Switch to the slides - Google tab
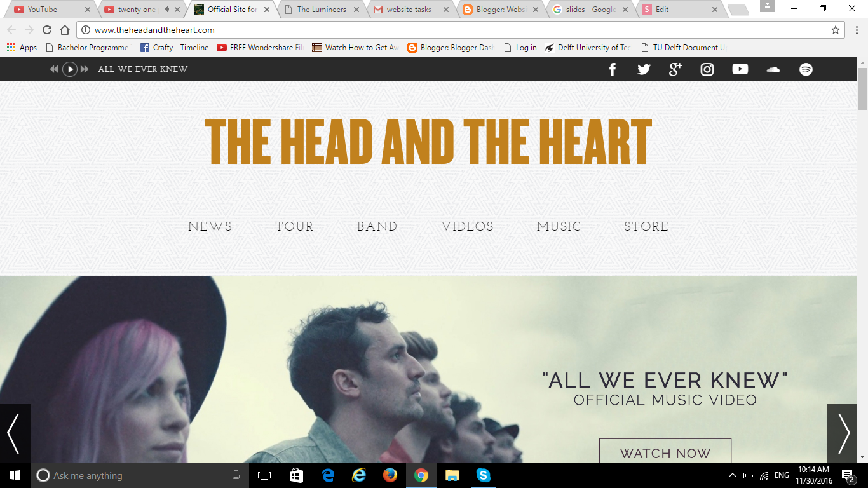The image size is (868, 488). [x=592, y=10]
